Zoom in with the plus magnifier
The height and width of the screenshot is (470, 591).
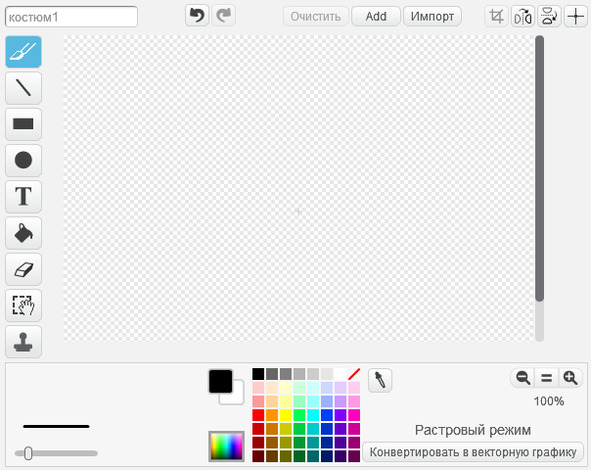[x=570, y=378]
